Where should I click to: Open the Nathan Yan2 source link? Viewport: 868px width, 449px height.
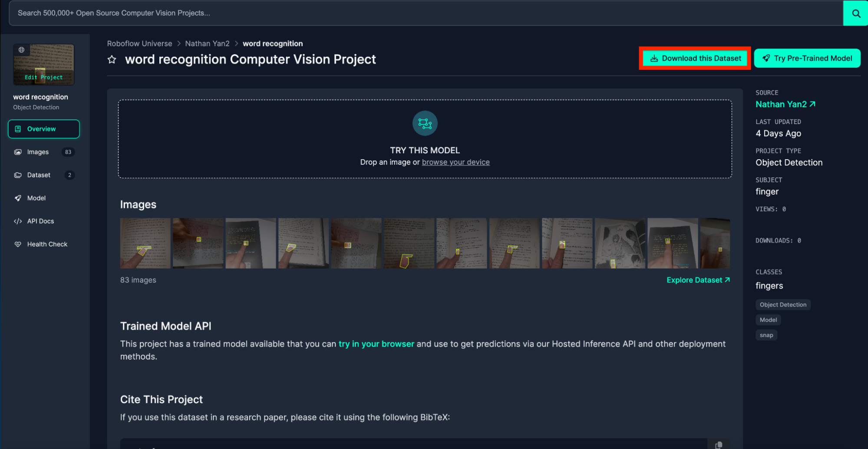click(x=785, y=104)
